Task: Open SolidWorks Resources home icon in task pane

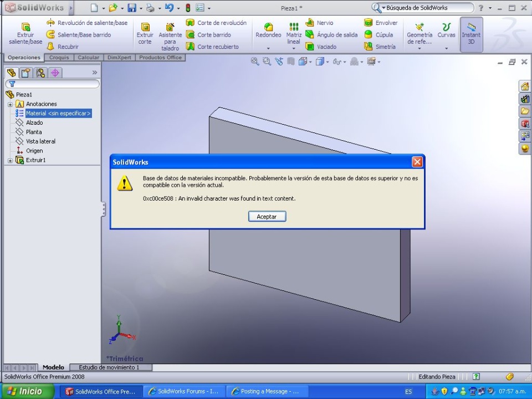Action: pyautogui.click(x=525, y=86)
